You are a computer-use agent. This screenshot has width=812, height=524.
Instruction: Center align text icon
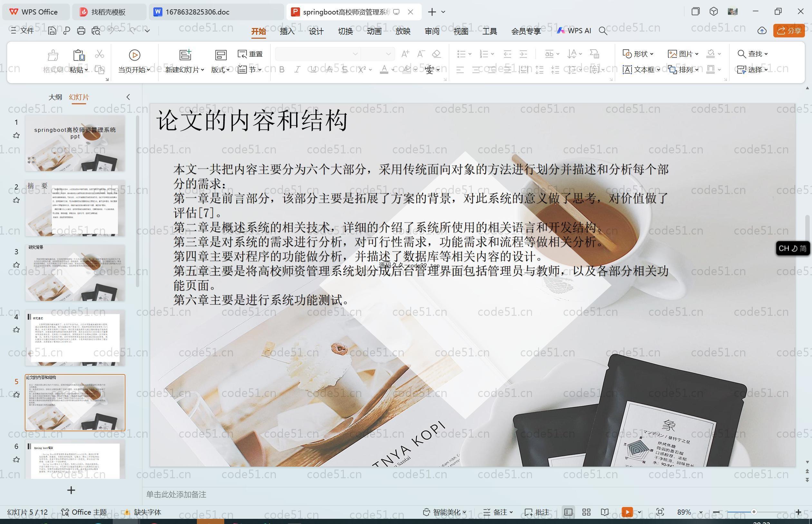[476, 70]
